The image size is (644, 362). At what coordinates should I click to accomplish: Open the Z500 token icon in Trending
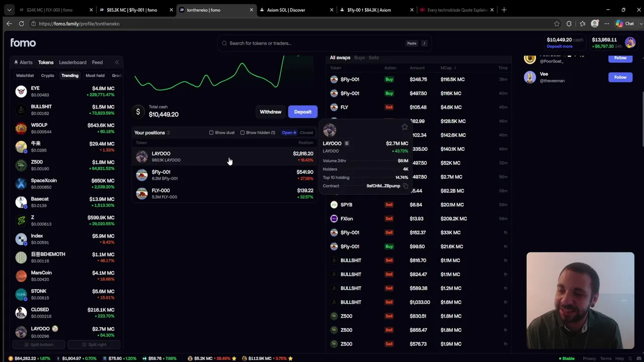[x=21, y=165]
